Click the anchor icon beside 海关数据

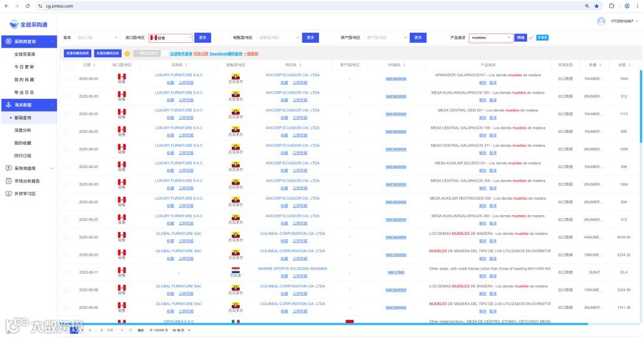[8, 105]
